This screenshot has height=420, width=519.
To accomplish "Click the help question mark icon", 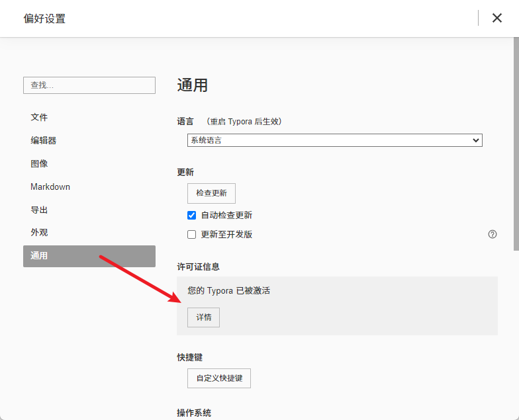I will (492, 234).
